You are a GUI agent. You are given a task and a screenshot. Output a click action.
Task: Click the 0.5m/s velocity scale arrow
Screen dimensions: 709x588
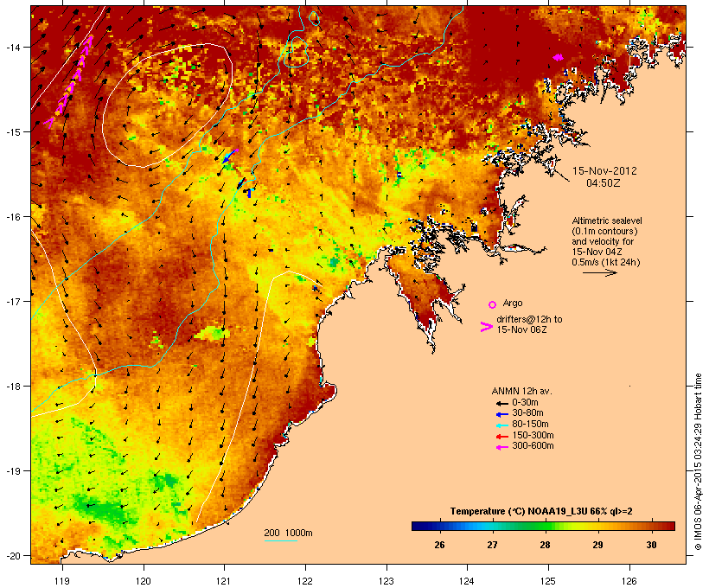pos(599,272)
